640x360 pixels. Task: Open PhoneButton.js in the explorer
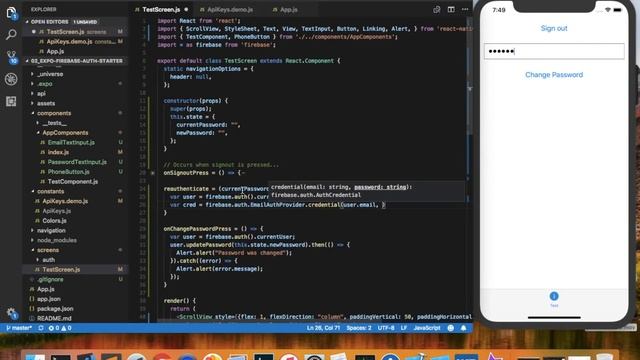point(68,172)
